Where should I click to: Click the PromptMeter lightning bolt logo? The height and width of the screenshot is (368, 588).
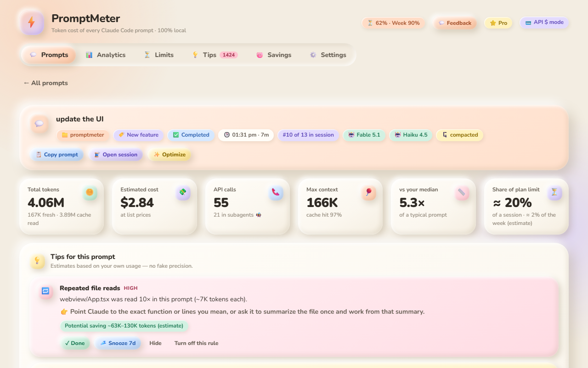pos(32,23)
